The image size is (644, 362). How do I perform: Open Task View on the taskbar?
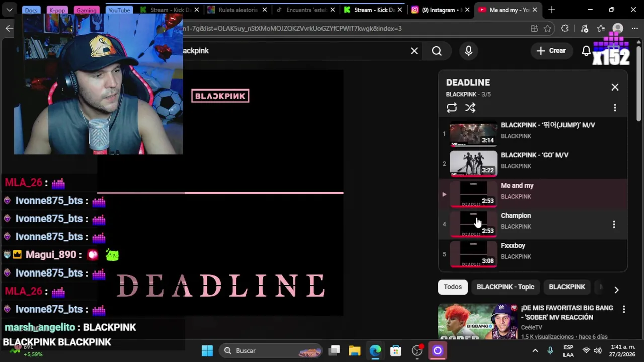click(335, 351)
